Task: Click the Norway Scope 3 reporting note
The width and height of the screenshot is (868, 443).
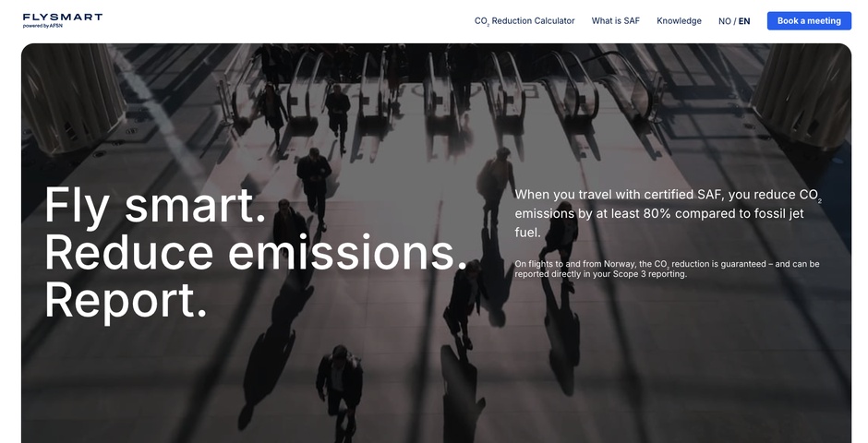Action: coord(667,269)
